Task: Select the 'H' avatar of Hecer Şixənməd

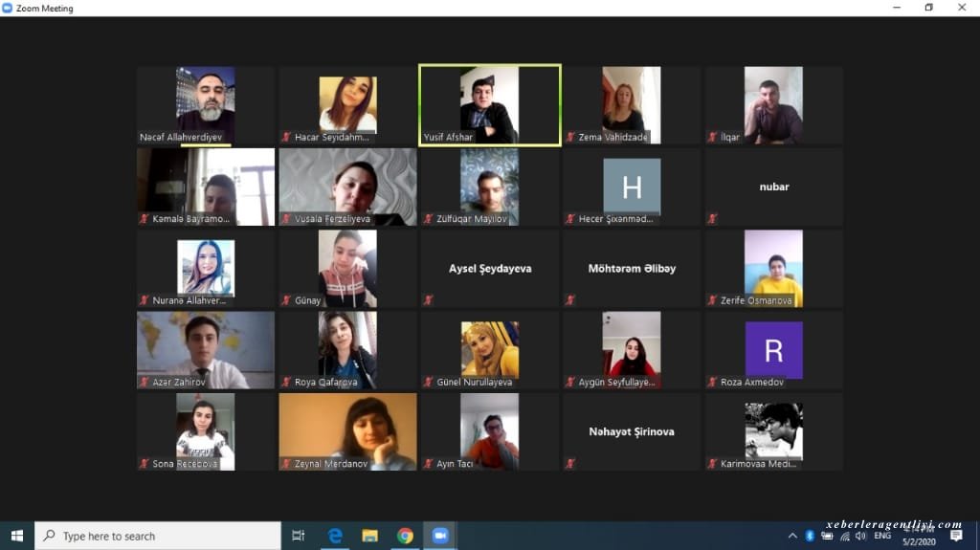Action: coord(632,186)
